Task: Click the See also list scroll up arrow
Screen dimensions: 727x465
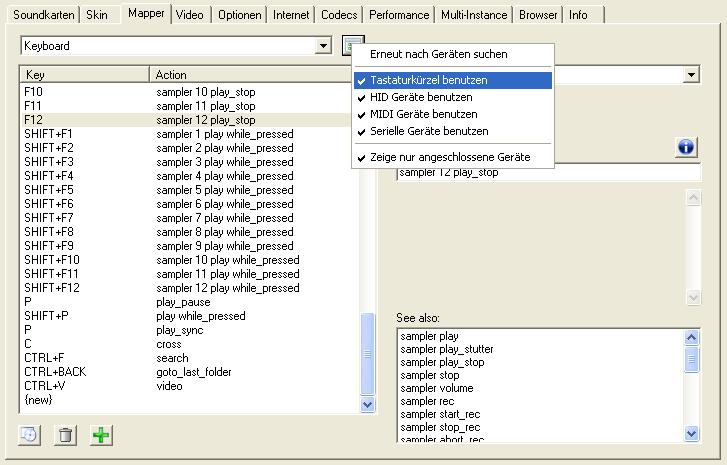Action: coord(691,337)
